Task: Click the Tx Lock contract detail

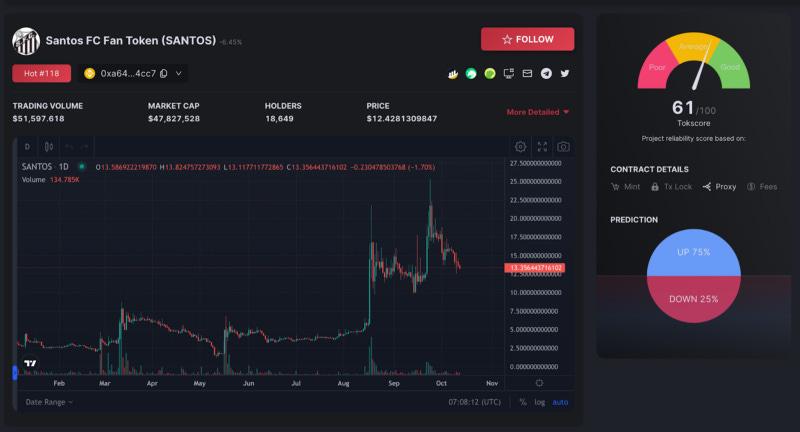Action: click(671, 187)
